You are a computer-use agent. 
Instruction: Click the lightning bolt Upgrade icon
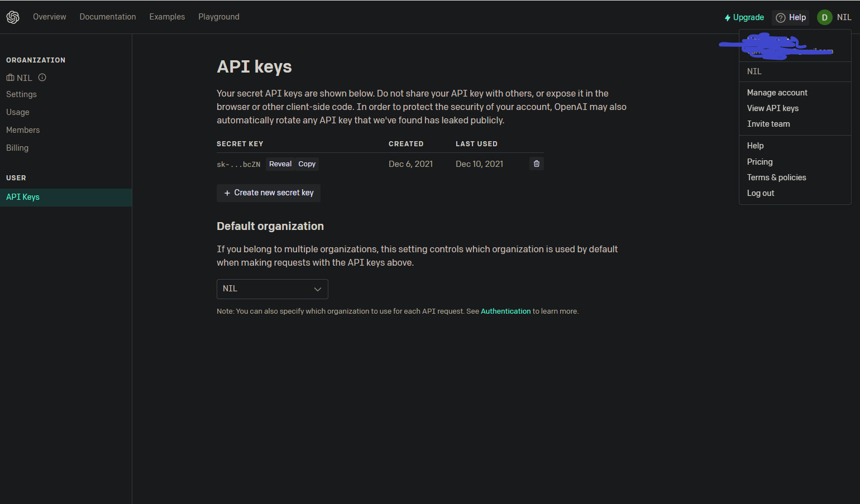(728, 18)
